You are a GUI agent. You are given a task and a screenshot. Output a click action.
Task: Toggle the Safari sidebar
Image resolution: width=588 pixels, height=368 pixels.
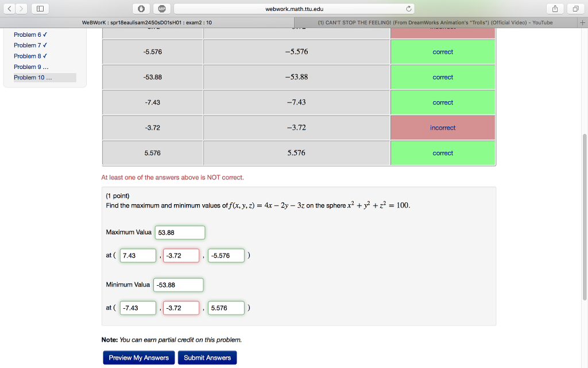(x=39, y=9)
